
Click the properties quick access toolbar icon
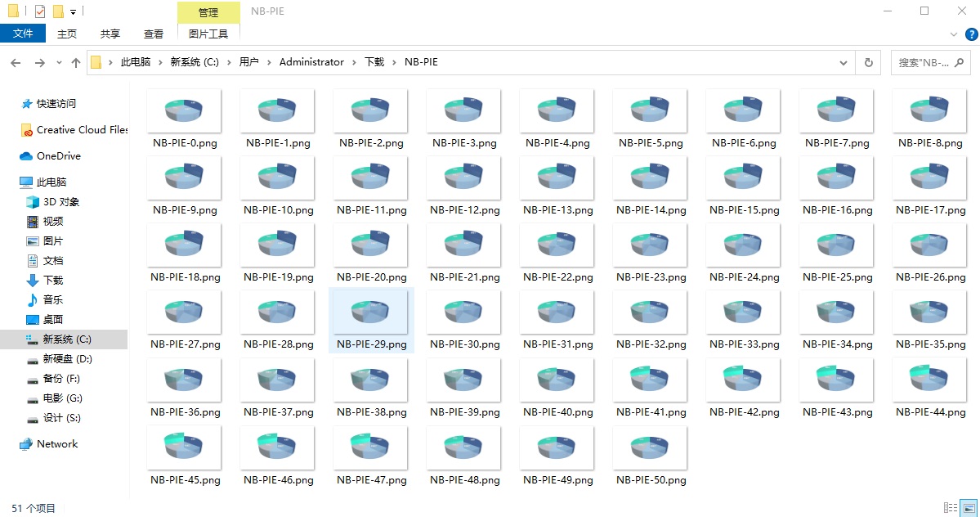click(40, 11)
